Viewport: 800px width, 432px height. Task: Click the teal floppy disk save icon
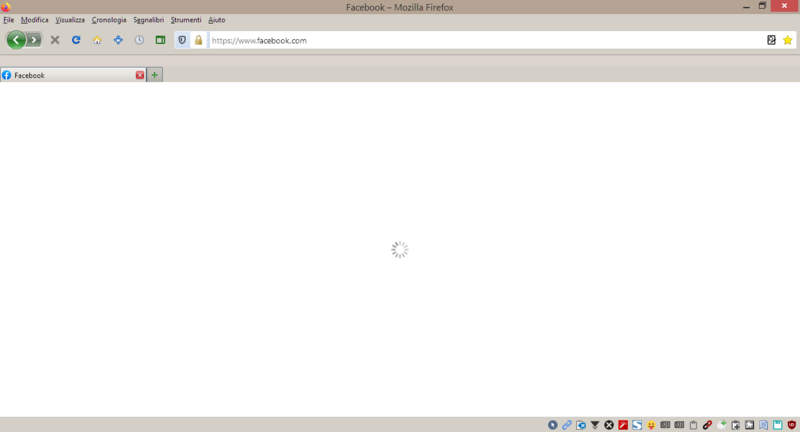tap(778, 425)
